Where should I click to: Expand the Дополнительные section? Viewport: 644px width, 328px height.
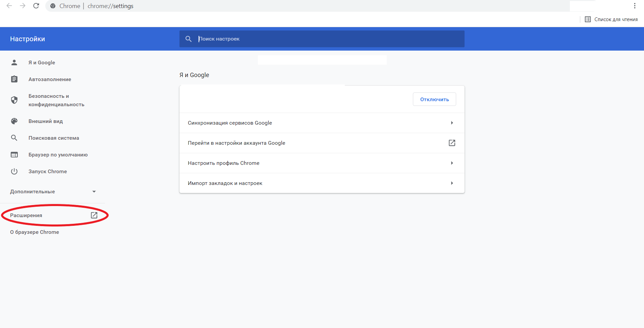pyautogui.click(x=53, y=191)
